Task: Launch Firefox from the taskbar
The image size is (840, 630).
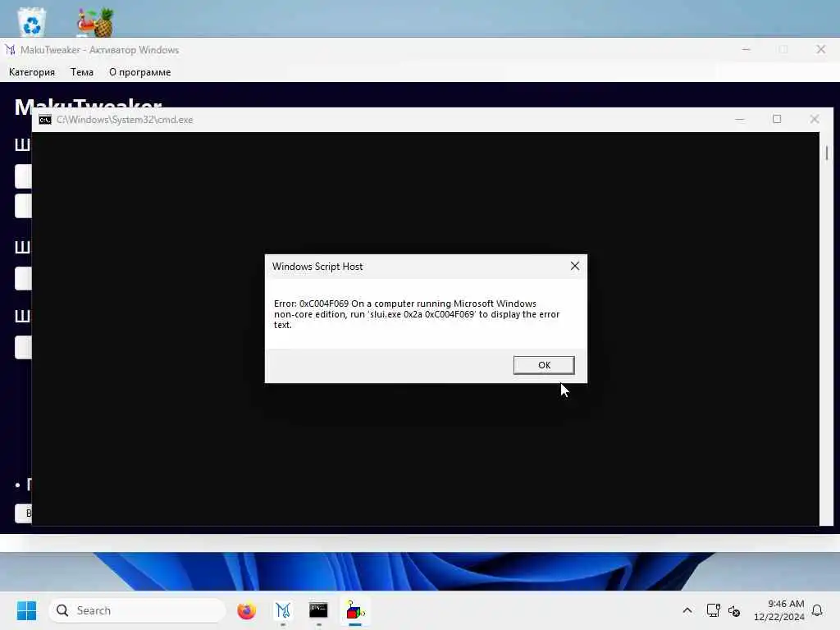Action: coord(246,610)
